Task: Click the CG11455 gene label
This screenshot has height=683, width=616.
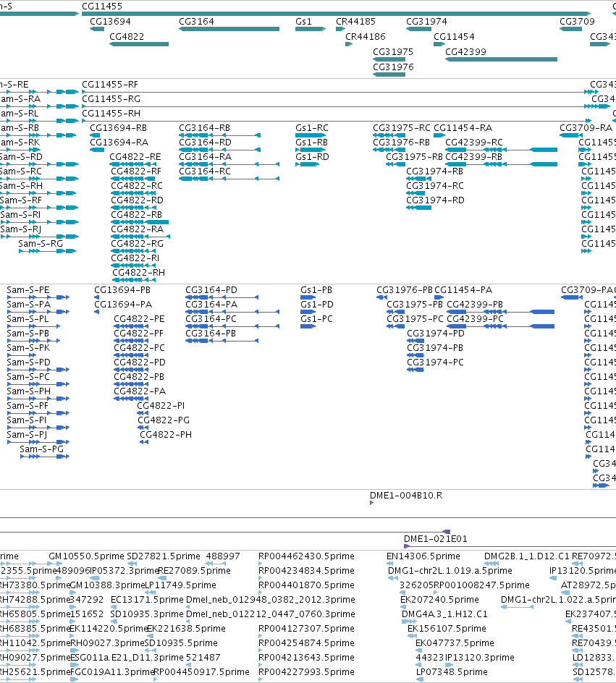Action: tap(102, 6)
